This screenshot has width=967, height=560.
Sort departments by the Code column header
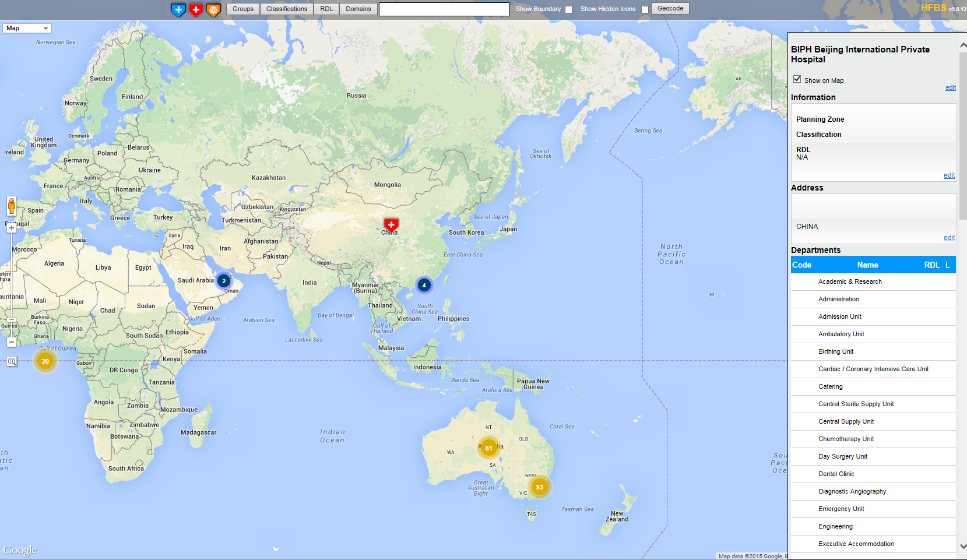click(801, 265)
